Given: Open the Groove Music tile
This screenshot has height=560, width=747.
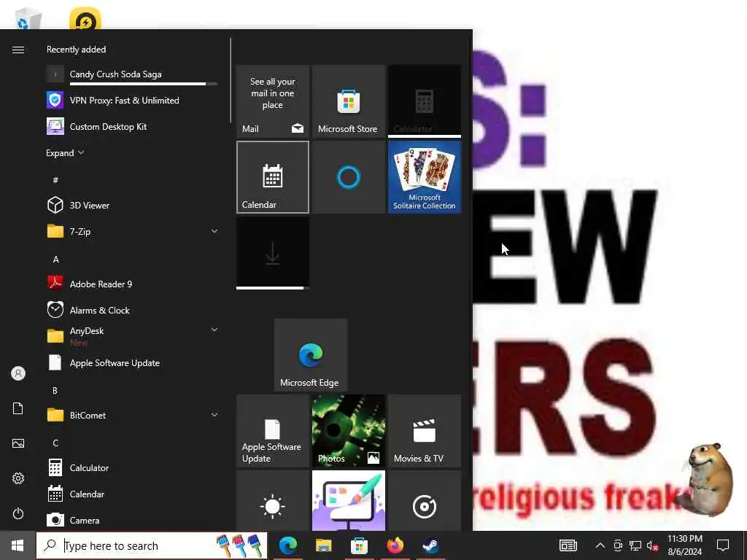Looking at the screenshot, I should [424, 501].
